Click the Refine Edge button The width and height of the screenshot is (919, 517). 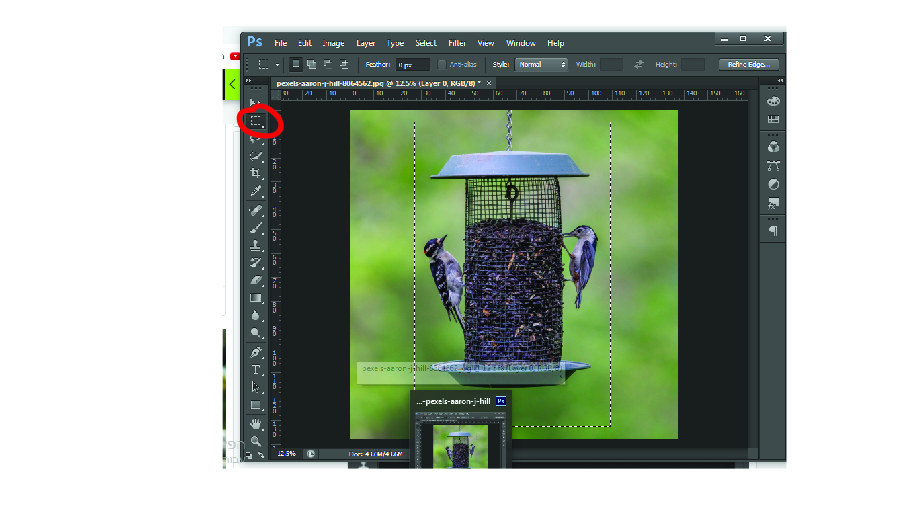click(x=748, y=64)
